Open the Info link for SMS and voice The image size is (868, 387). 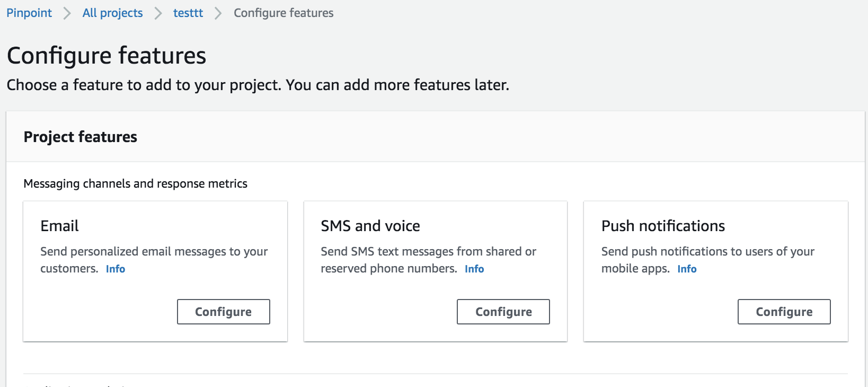tap(474, 269)
